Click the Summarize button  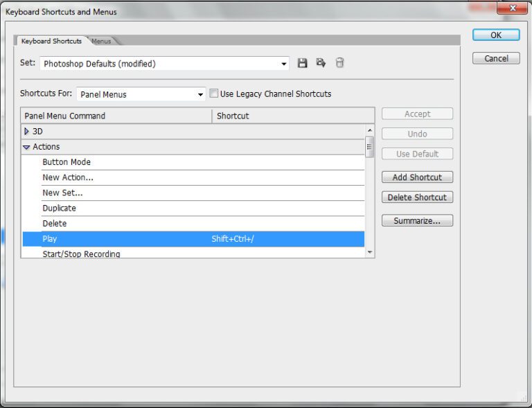(x=417, y=221)
